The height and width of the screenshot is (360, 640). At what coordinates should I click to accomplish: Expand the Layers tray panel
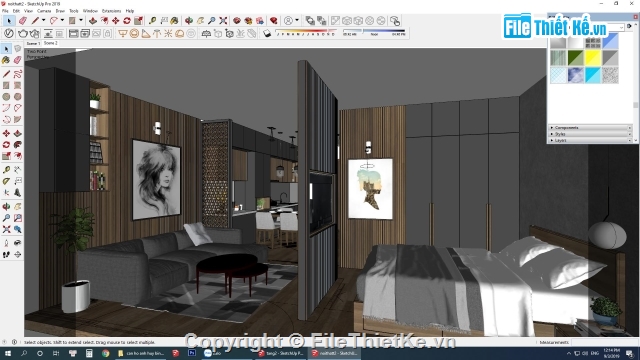click(589, 140)
